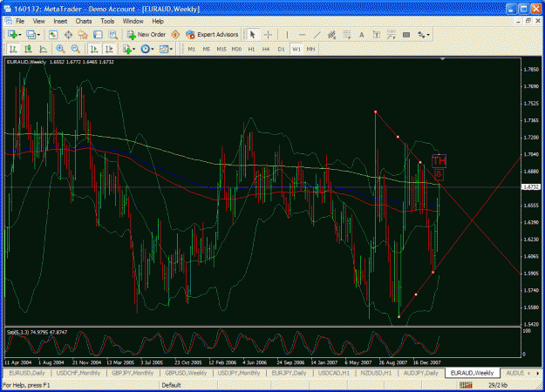Choose the vertical line drawing tool
545x392 pixels.
(287, 35)
